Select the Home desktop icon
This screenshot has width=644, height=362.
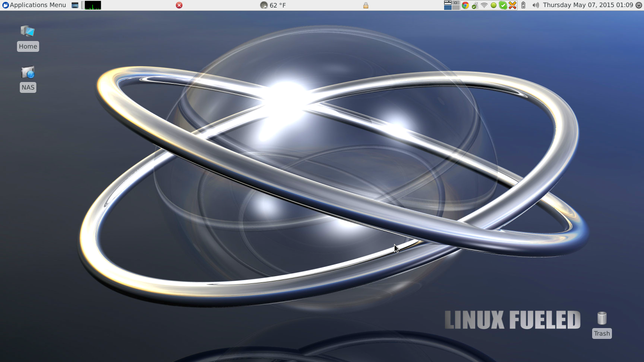point(28,31)
